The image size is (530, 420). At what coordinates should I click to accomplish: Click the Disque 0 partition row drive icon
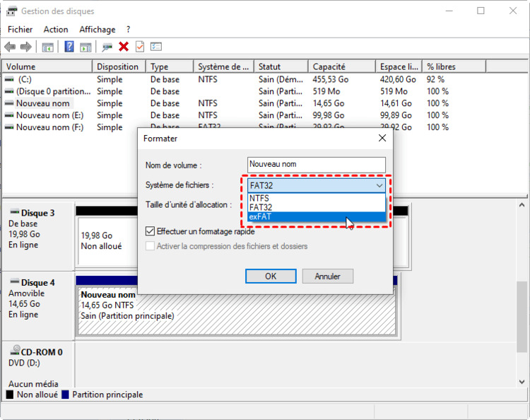(x=9, y=91)
